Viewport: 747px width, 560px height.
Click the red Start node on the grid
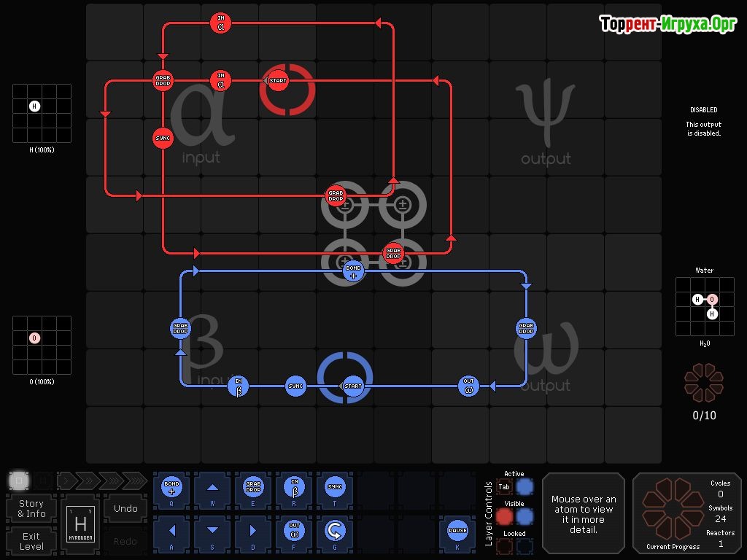tap(278, 80)
